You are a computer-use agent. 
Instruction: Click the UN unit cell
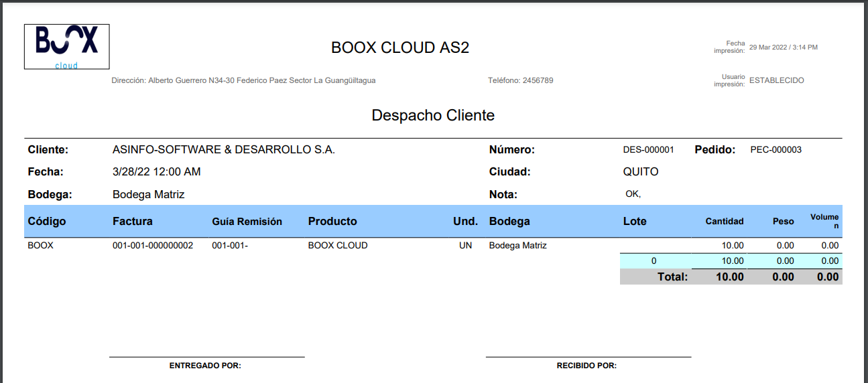[x=465, y=246]
